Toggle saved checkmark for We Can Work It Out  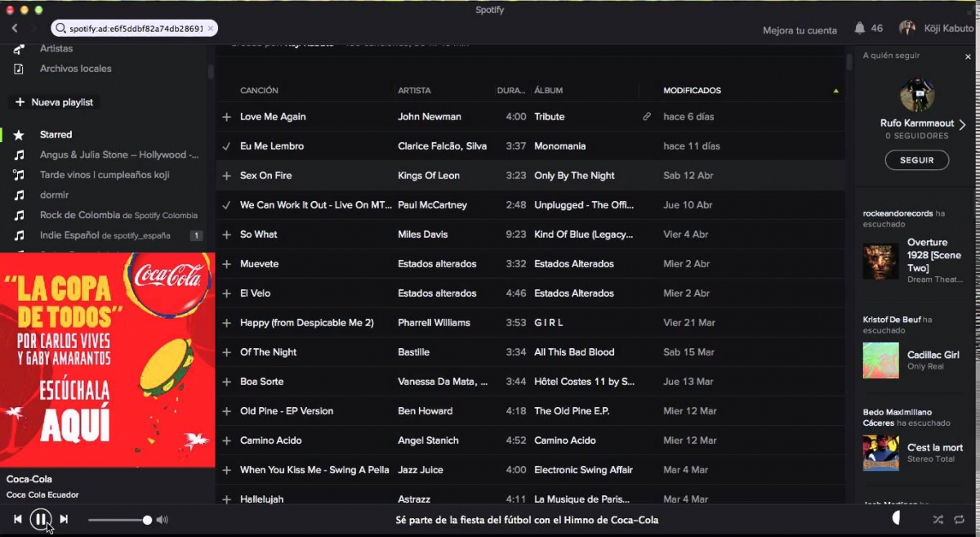tap(226, 205)
